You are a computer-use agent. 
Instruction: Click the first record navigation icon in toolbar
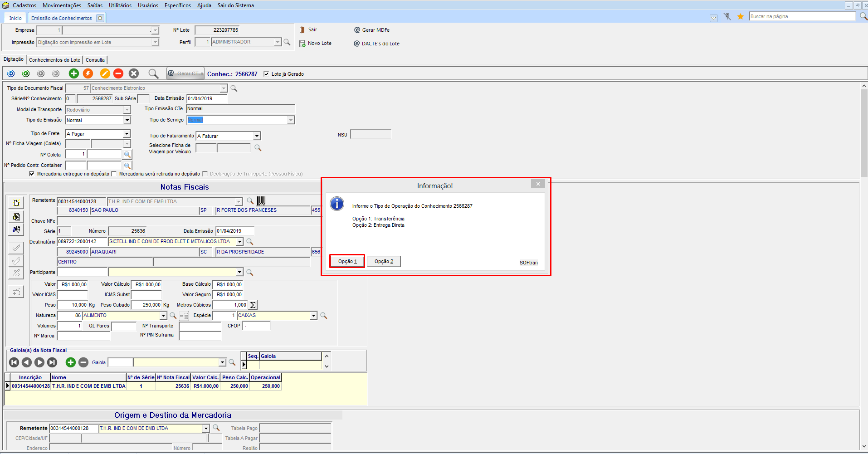[x=11, y=73]
